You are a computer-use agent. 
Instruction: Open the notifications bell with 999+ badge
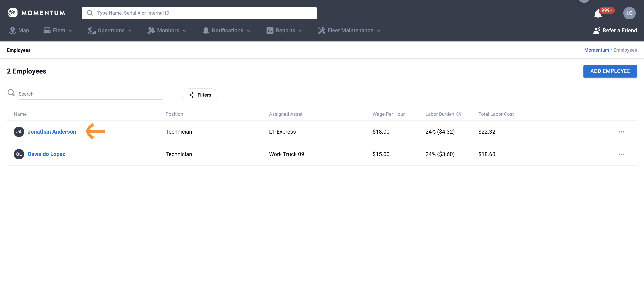[598, 14]
